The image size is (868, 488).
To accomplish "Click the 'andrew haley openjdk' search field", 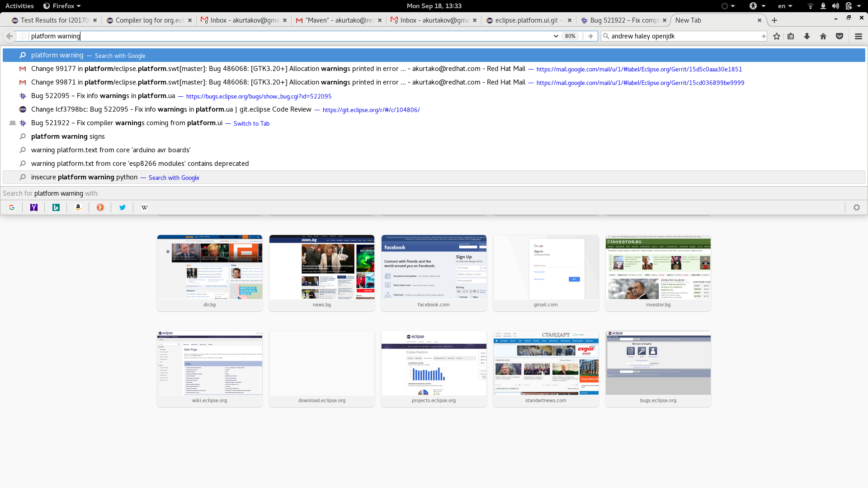I will point(684,36).
